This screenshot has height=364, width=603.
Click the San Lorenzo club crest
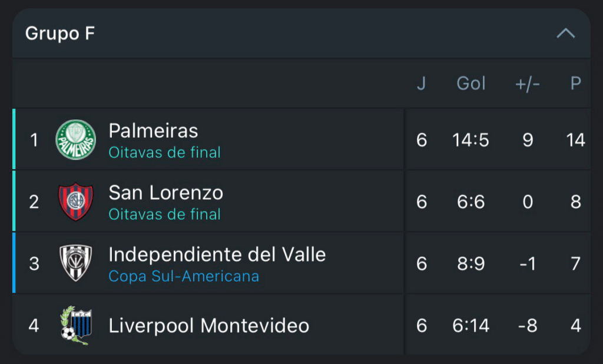pos(75,201)
